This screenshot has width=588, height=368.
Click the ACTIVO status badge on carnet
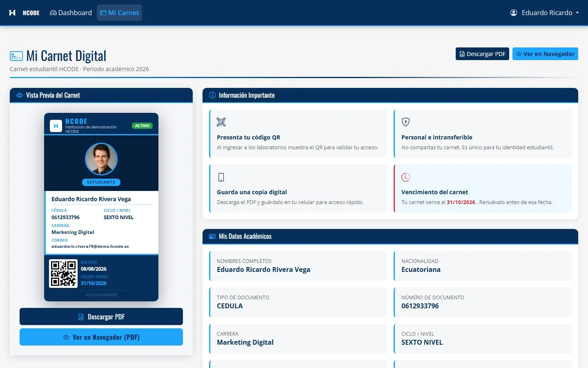pyautogui.click(x=142, y=126)
